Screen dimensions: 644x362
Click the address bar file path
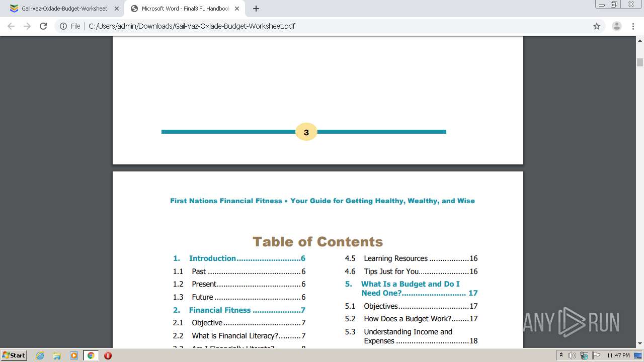coord(192,26)
